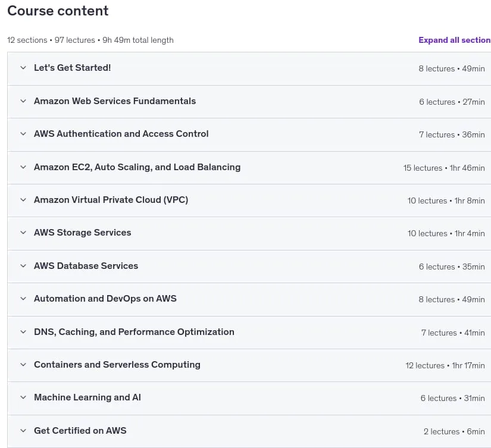Click '2 lectures • 6min' text
491x448 pixels.
tap(454, 432)
